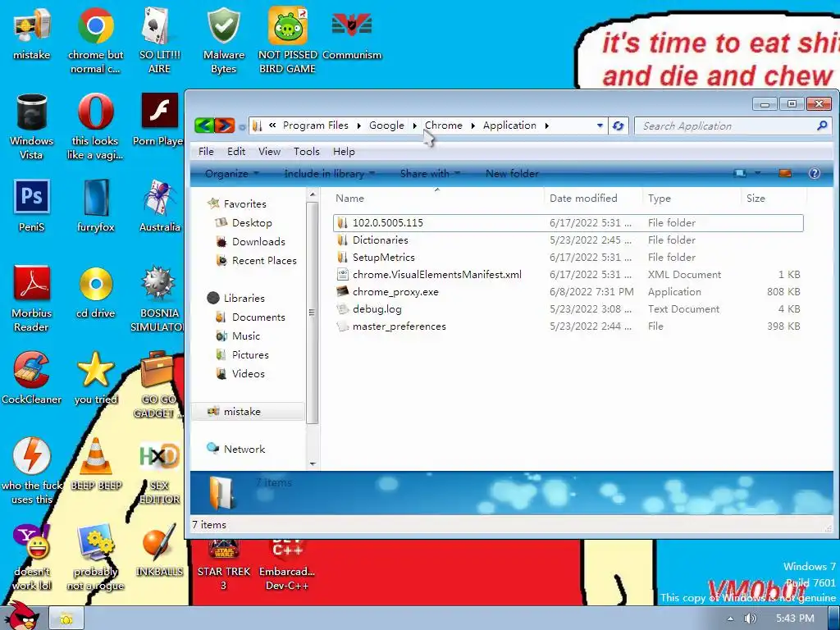Open the Share with dropdown
840x630 pixels.
430,174
